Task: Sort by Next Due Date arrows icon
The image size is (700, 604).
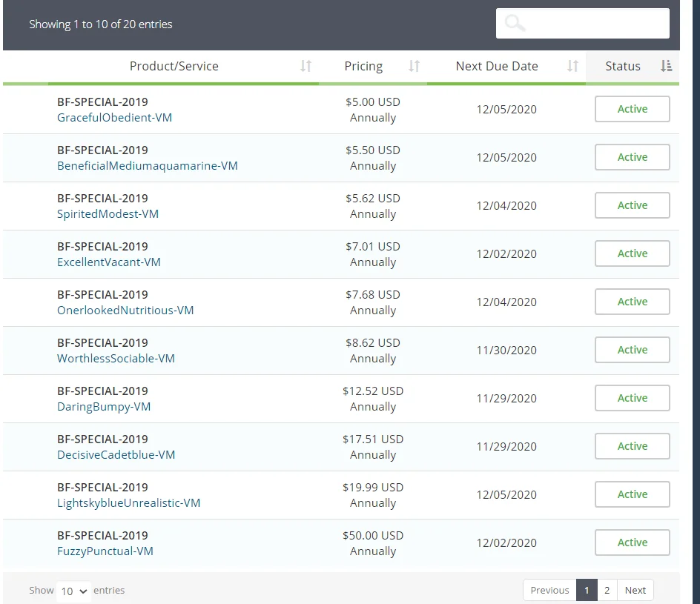Action: 572,66
